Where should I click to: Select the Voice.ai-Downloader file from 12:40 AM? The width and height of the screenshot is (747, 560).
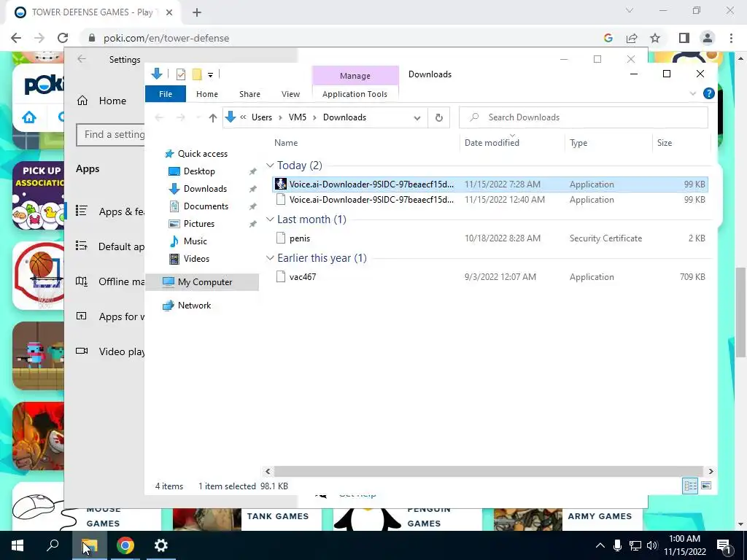coord(490,200)
